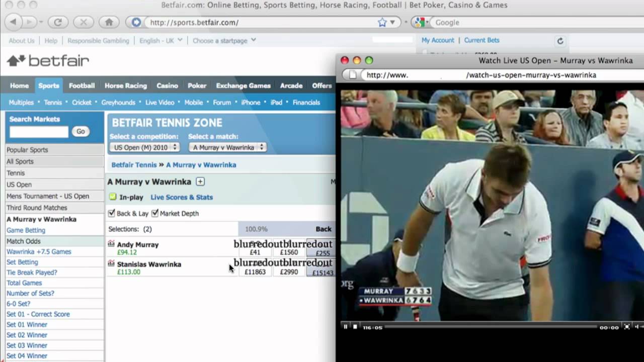Click the Google search engine icon
The image size is (644, 362).
(x=420, y=22)
